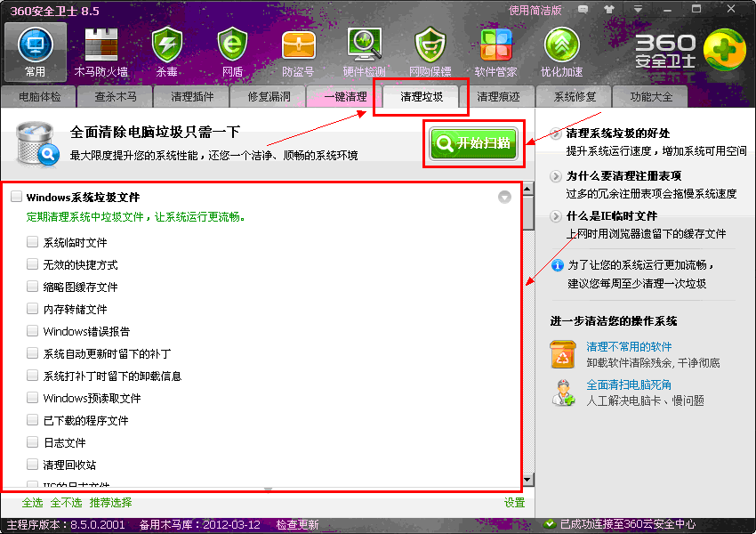
Task: Click the 清理不常用的软件 recycle box icon
Action: click(563, 354)
